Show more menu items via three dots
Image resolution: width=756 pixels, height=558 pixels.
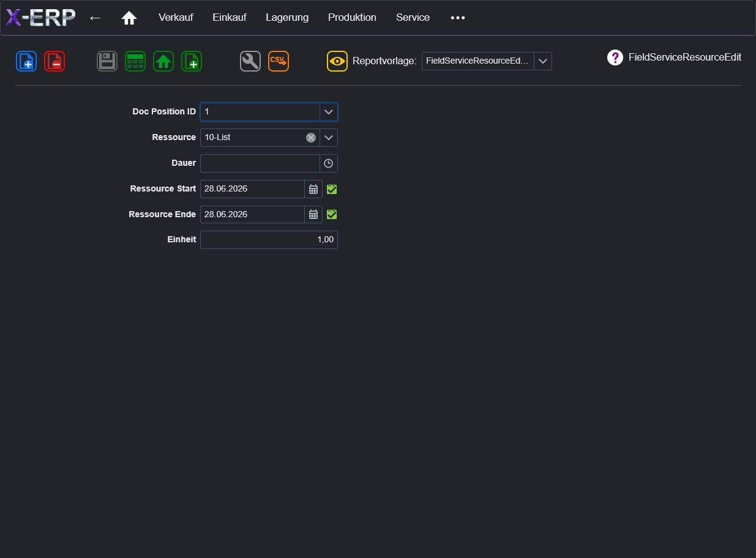[458, 18]
